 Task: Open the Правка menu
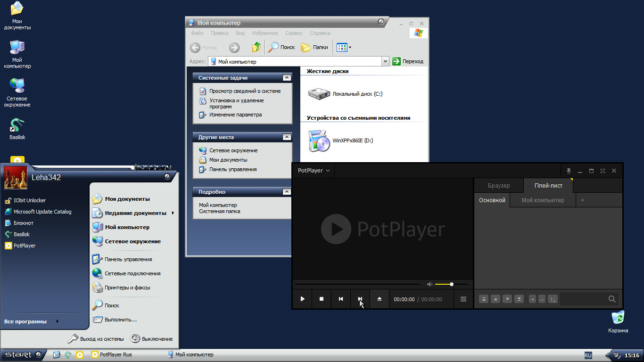click(220, 33)
